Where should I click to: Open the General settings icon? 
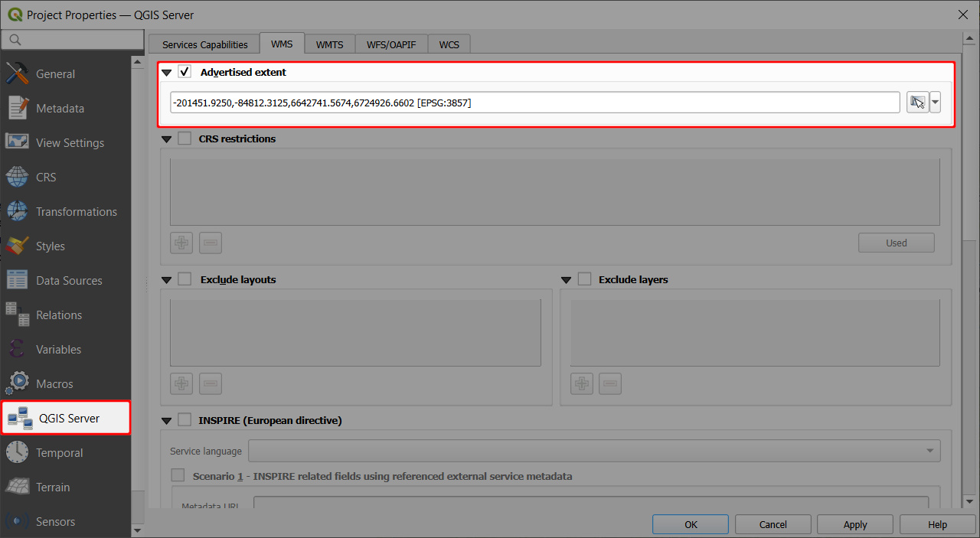coord(17,73)
